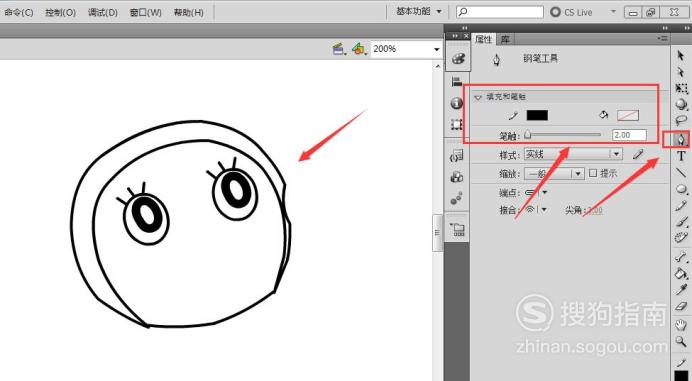The height and width of the screenshot is (381, 692).
Task: Open the 命令(C) menu
Action: (x=19, y=12)
